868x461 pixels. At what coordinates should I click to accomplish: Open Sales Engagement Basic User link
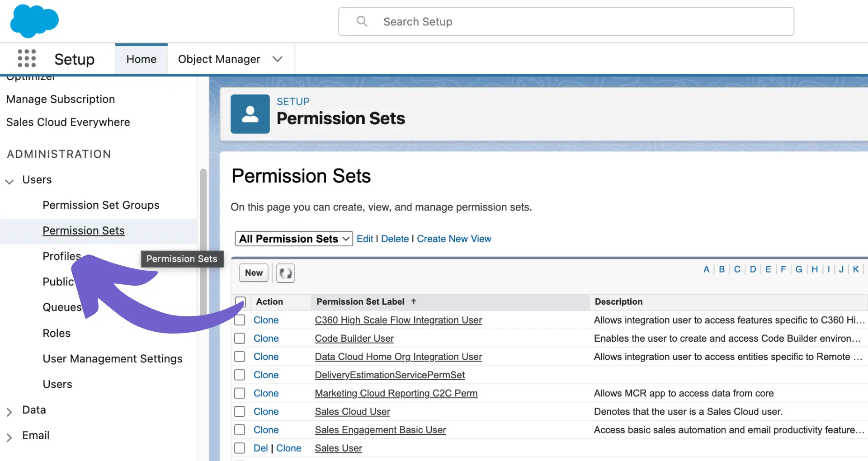coord(380,430)
